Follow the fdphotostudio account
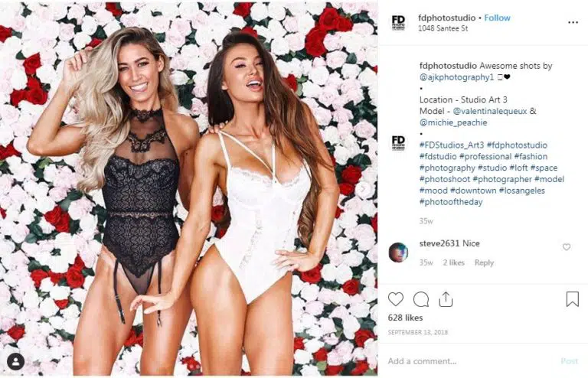This screenshot has height=378, width=588. click(x=497, y=18)
